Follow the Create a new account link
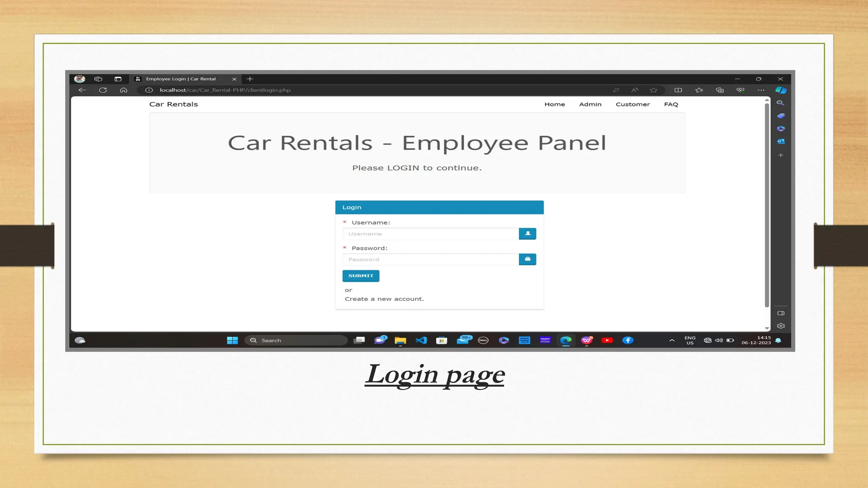868x488 pixels. point(384,299)
